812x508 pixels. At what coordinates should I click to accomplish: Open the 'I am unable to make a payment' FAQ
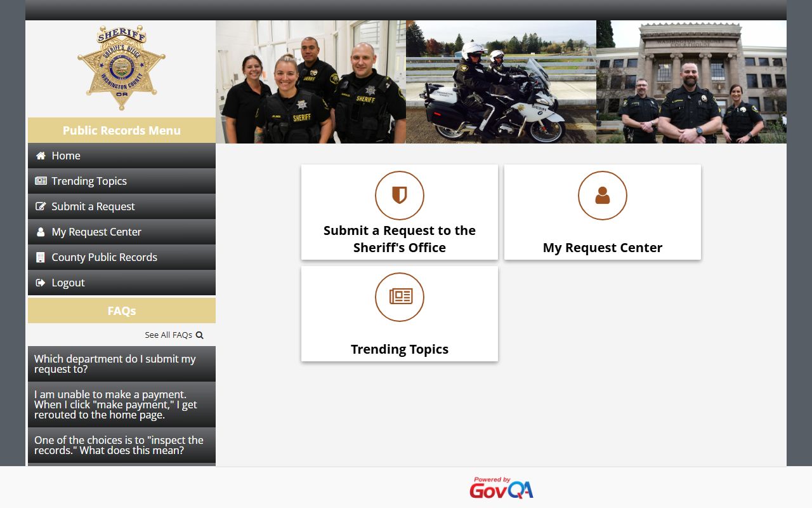(122, 404)
